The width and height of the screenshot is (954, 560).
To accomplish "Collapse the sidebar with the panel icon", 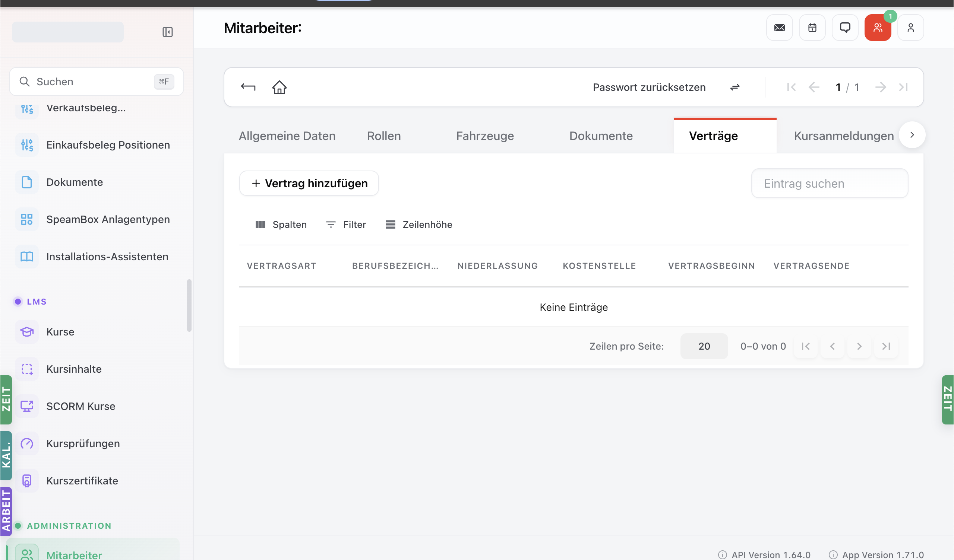I will [167, 32].
